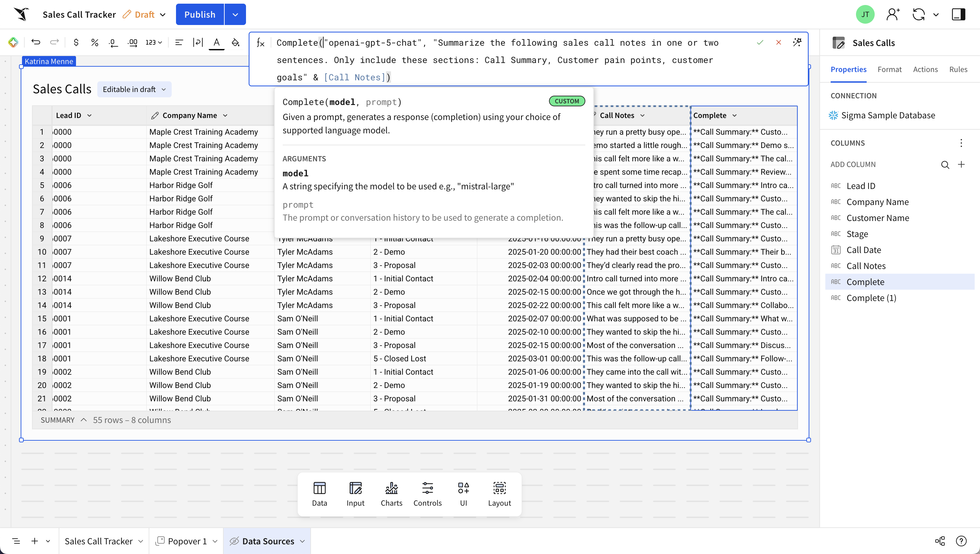This screenshot has height=554, width=980.
Task: Open the Editable in draft dropdown
Action: pos(134,89)
